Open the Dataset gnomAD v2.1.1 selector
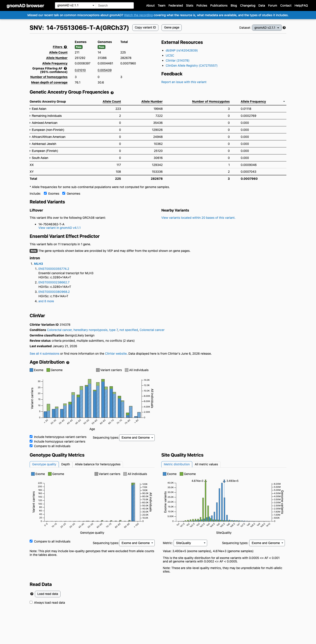This screenshot has width=316, height=644. pos(267,28)
